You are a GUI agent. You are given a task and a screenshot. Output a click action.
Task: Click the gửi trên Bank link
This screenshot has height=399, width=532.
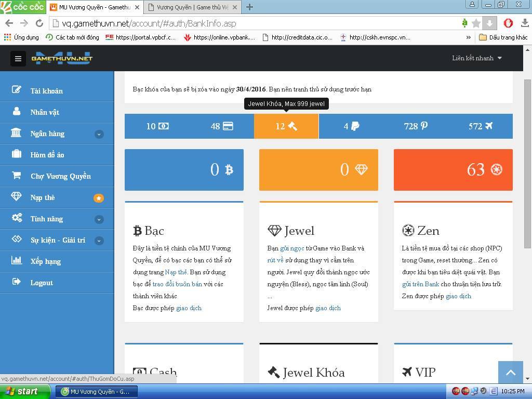pos(420,284)
